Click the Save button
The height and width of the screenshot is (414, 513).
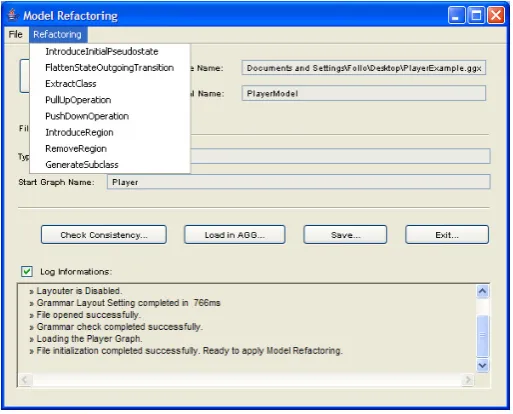click(345, 235)
